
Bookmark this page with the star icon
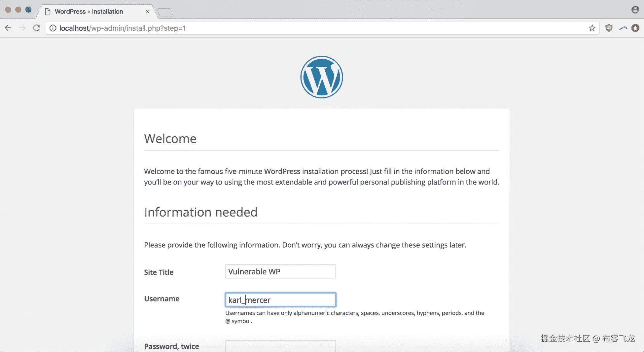tap(592, 28)
